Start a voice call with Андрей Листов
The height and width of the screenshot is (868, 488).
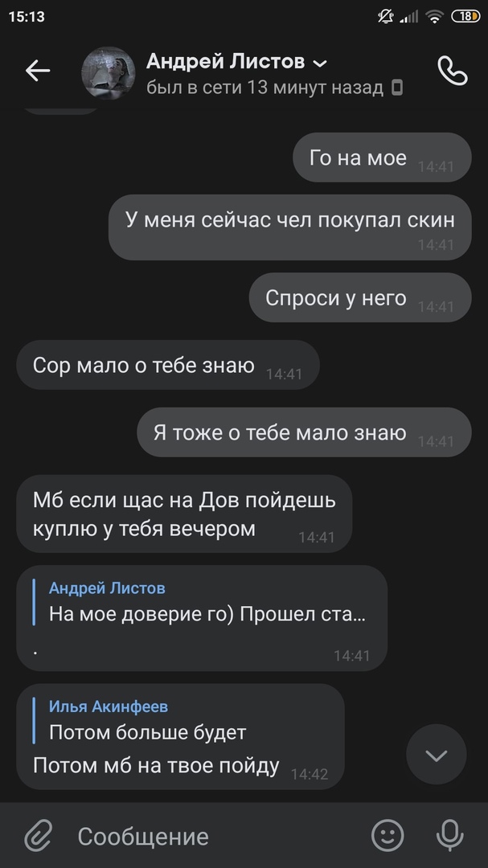(453, 71)
